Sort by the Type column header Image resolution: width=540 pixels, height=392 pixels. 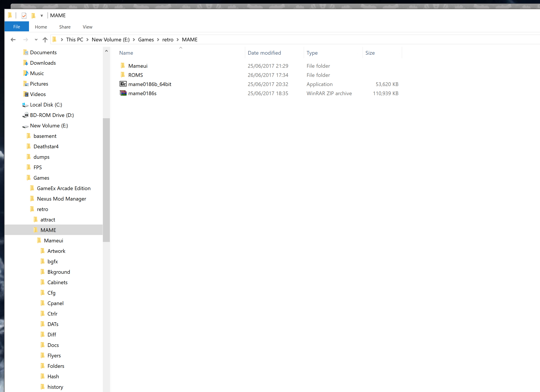[x=312, y=53]
